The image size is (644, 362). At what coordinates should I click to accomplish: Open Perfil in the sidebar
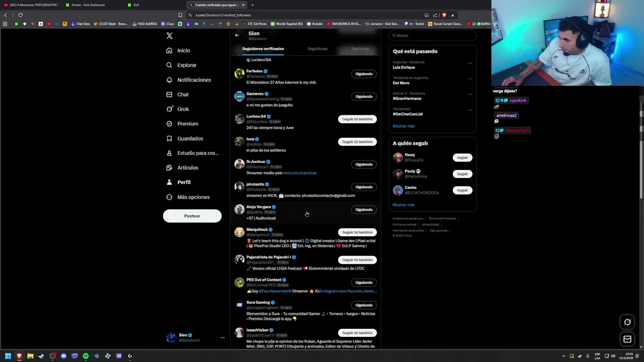click(x=179, y=182)
